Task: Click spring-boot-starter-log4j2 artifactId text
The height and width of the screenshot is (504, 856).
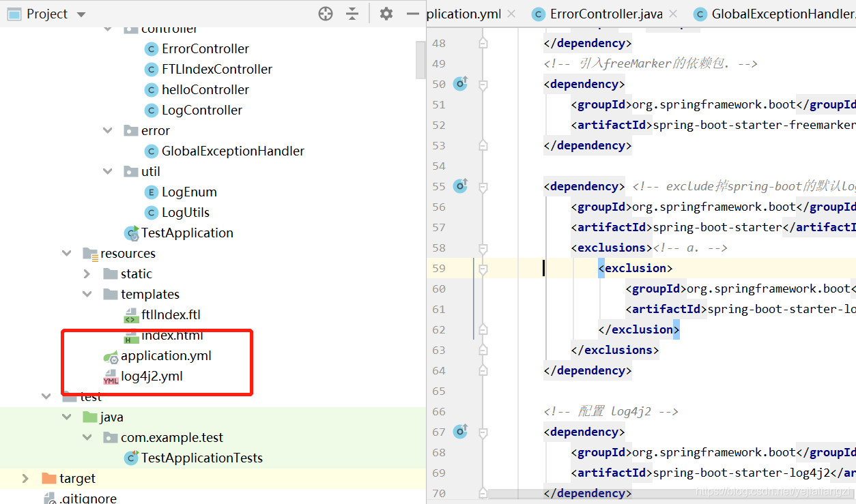Action: click(741, 473)
